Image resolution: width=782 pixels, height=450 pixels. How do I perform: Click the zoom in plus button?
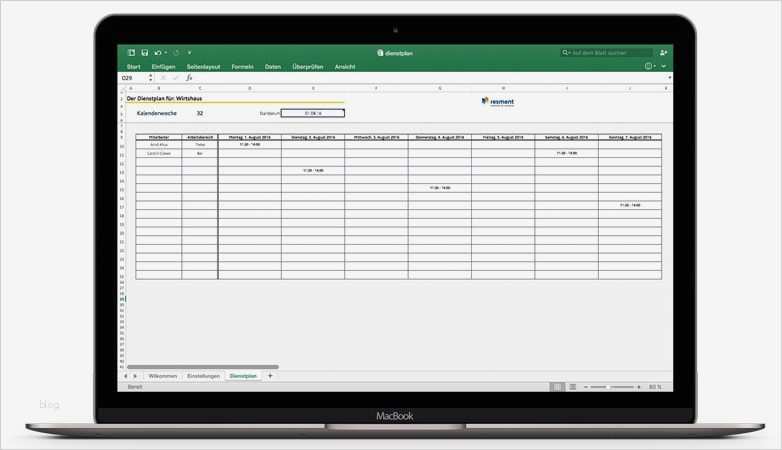pos(639,387)
